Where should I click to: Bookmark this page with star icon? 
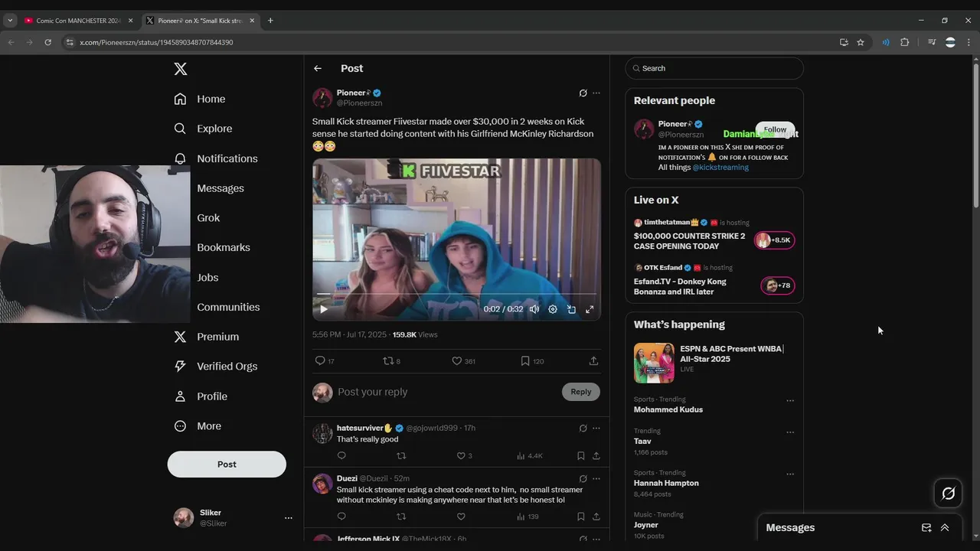[861, 42]
